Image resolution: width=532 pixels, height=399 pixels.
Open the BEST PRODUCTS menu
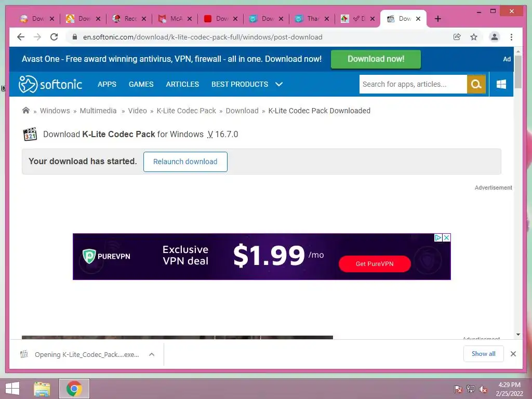coord(240,84)
